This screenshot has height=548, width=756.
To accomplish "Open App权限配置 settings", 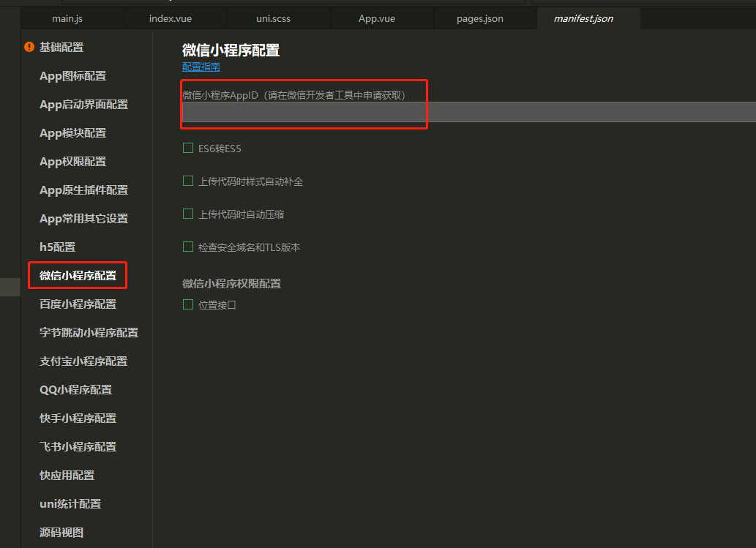I will [72, 162].
